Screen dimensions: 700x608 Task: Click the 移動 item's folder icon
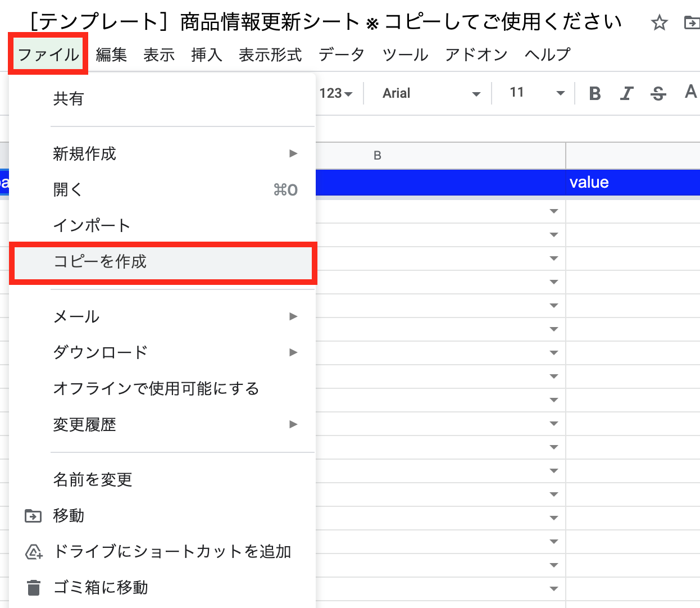pyautogui.click(x=34, y=515)
